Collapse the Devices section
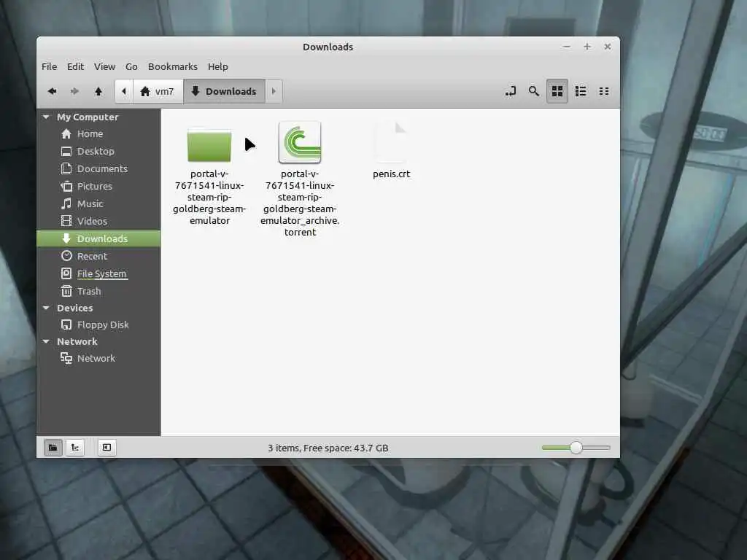Screen dimensions: 747x560 click(x=46, y=308)
